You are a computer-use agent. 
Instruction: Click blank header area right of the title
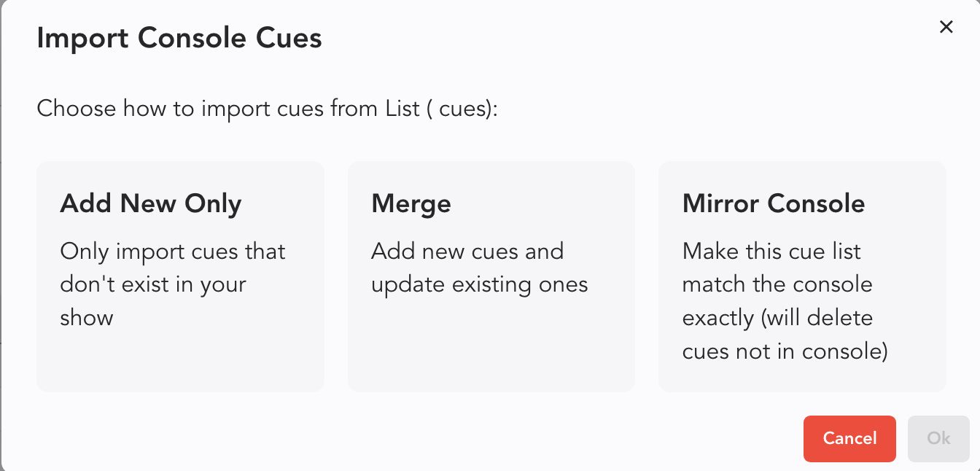[x=620, y=38]
